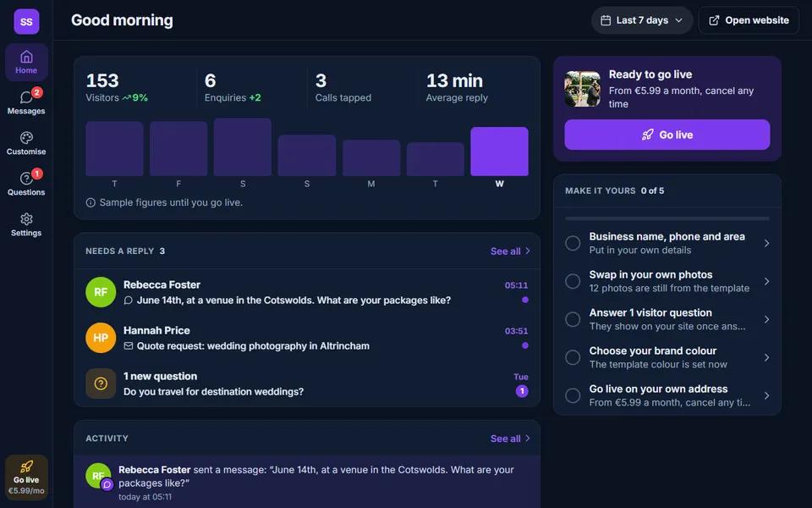Open Settings in the sidebar
812x508 pixels.
pyautogui.click(x=26, y=225)
